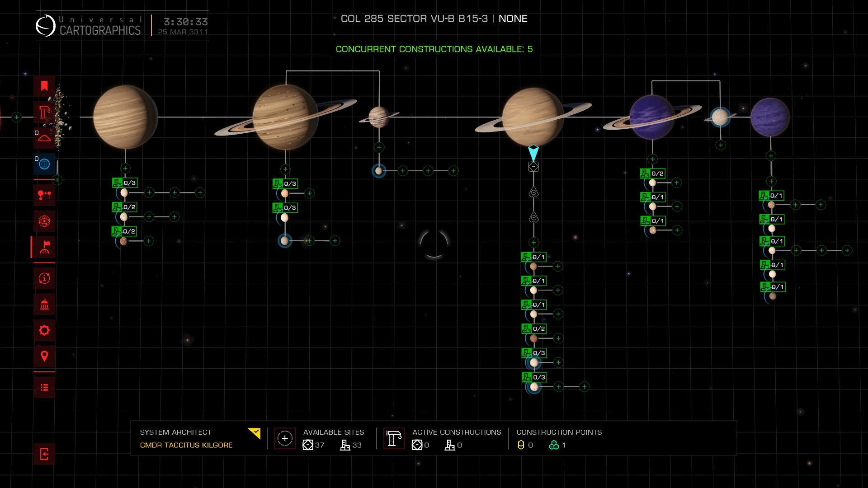Click the Active Constructions crane icon
Viewport: 868px width, 488px height.
click(x=394, y=438)
